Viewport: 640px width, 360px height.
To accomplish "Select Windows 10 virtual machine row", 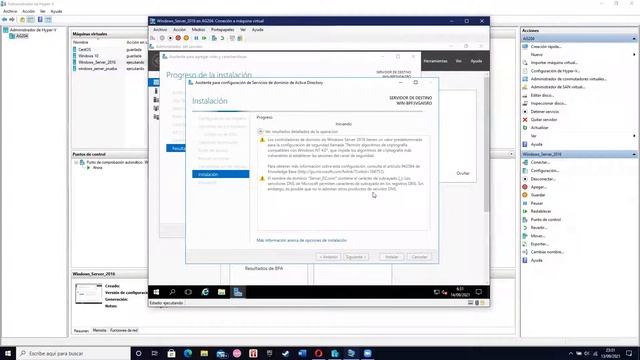I will coord(108,56).
